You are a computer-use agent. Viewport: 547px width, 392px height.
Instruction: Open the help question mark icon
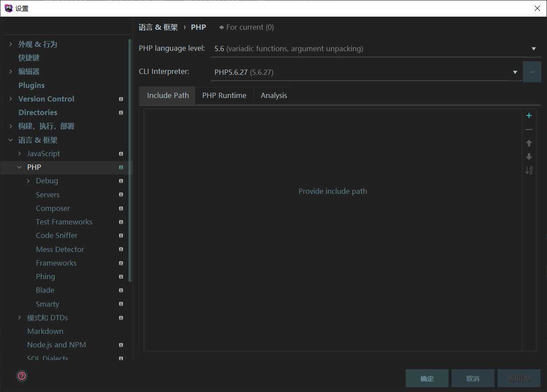click(22, 376)
